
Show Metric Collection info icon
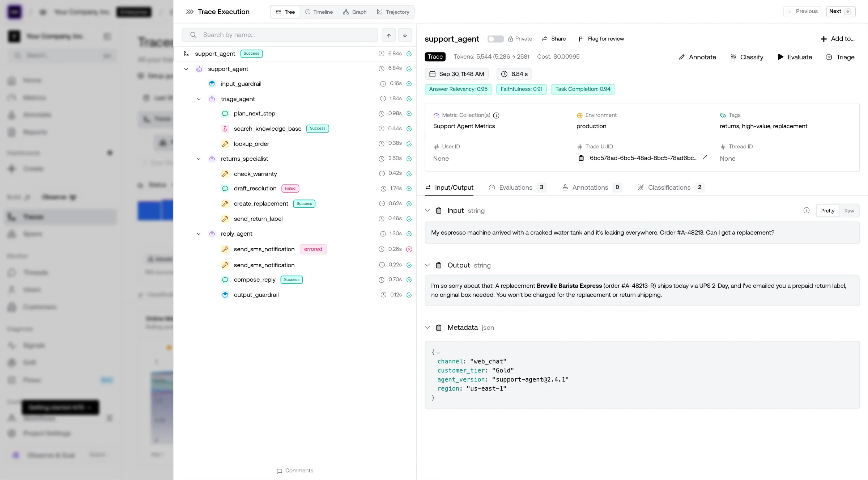(x=496, y=115)
